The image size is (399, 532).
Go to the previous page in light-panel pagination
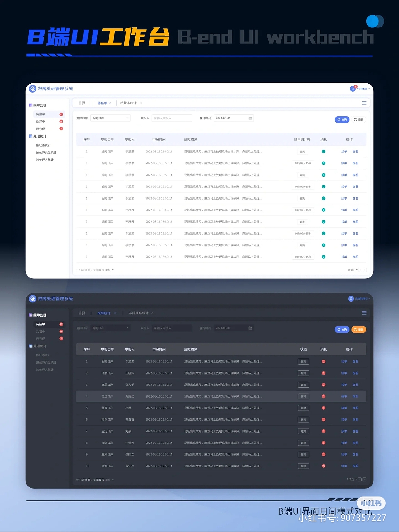point(360,270)
